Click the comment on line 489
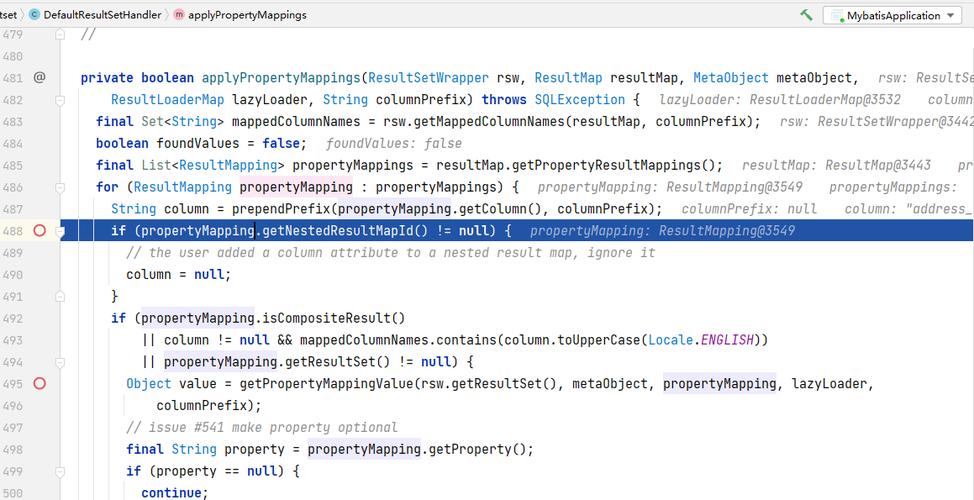 (391, 253)
